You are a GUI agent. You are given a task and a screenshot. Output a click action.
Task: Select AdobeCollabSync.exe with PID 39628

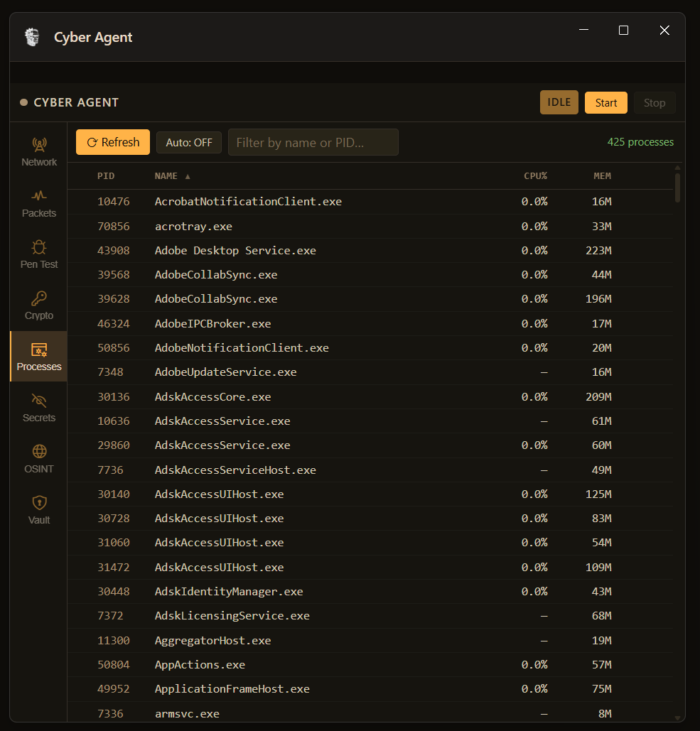(x=370, y=299)
